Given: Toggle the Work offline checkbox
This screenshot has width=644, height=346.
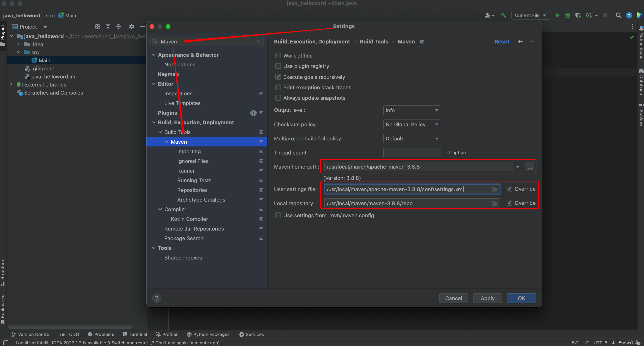Looking at the screenshot, I should tap(278, 55).
